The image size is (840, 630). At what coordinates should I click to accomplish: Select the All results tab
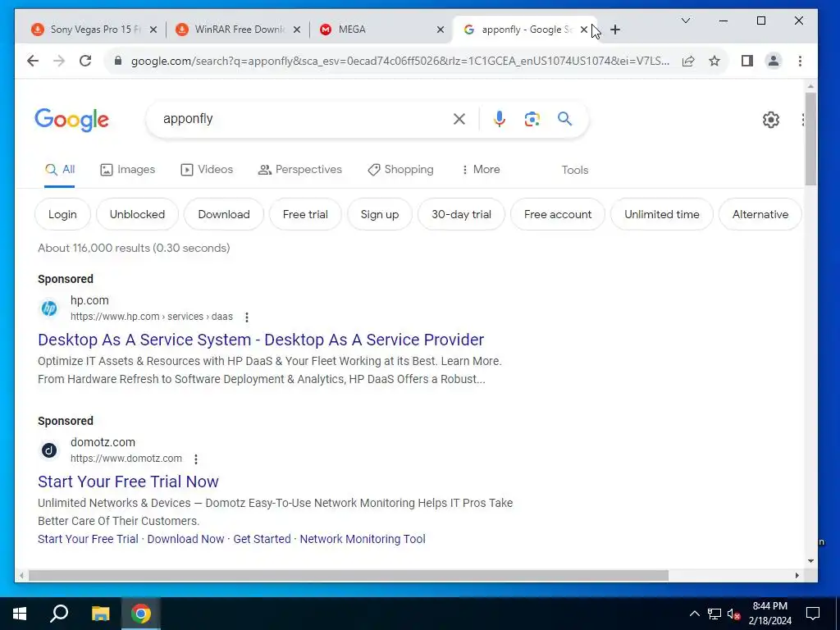[59, 170]
